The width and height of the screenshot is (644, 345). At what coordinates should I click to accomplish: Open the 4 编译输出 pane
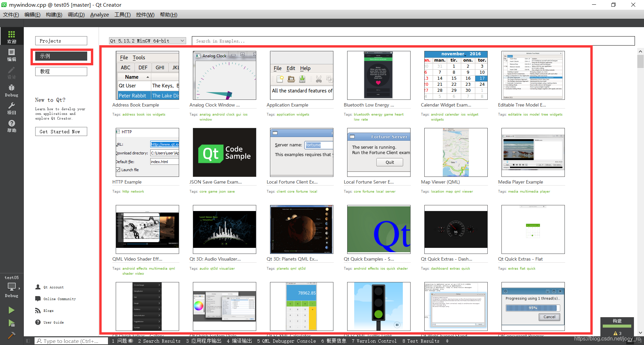click(239, 341)
